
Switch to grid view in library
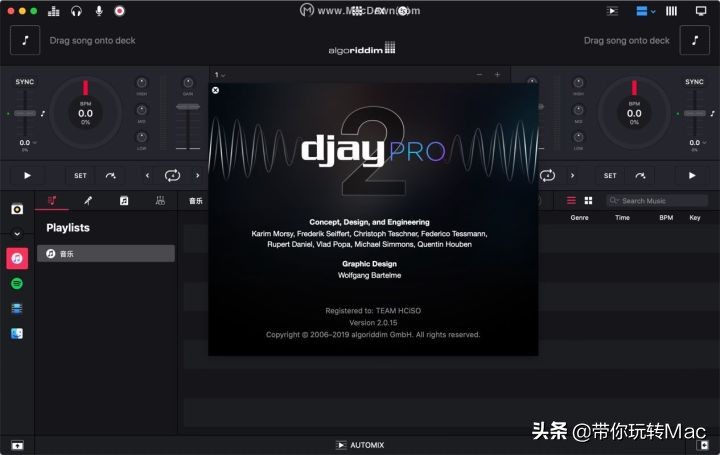click(588, 201)
